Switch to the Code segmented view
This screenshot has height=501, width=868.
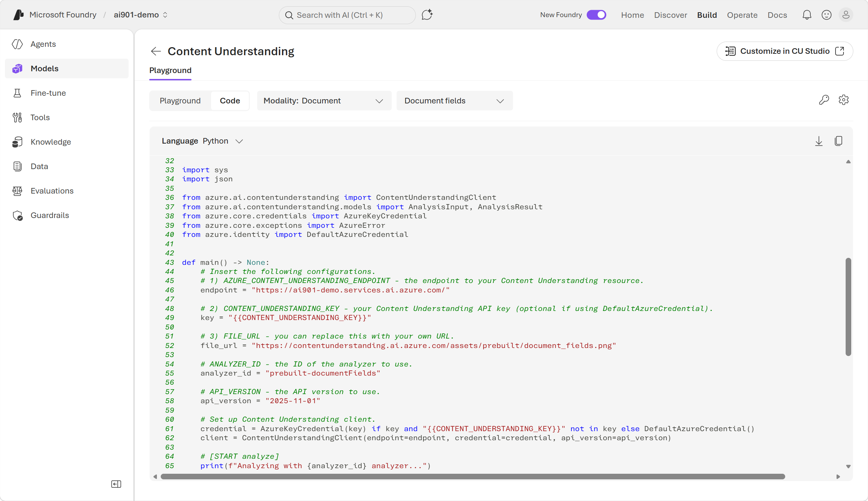click(x=230, y=101)
